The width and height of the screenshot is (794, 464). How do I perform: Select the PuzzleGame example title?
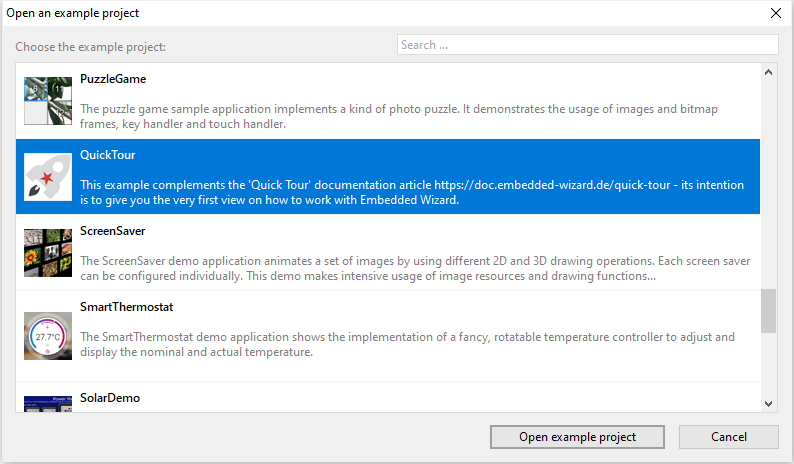click(x=113, y=79)
